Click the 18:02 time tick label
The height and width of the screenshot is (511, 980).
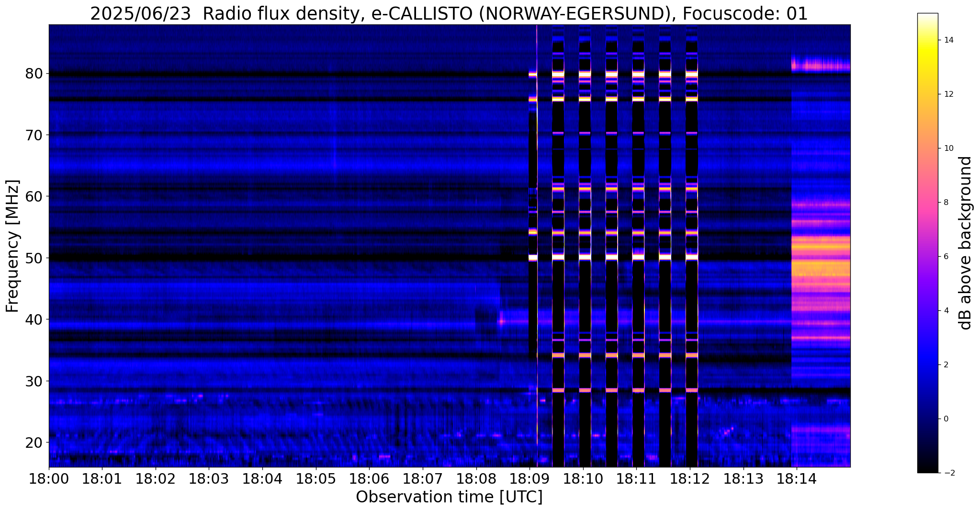(156, 478)
